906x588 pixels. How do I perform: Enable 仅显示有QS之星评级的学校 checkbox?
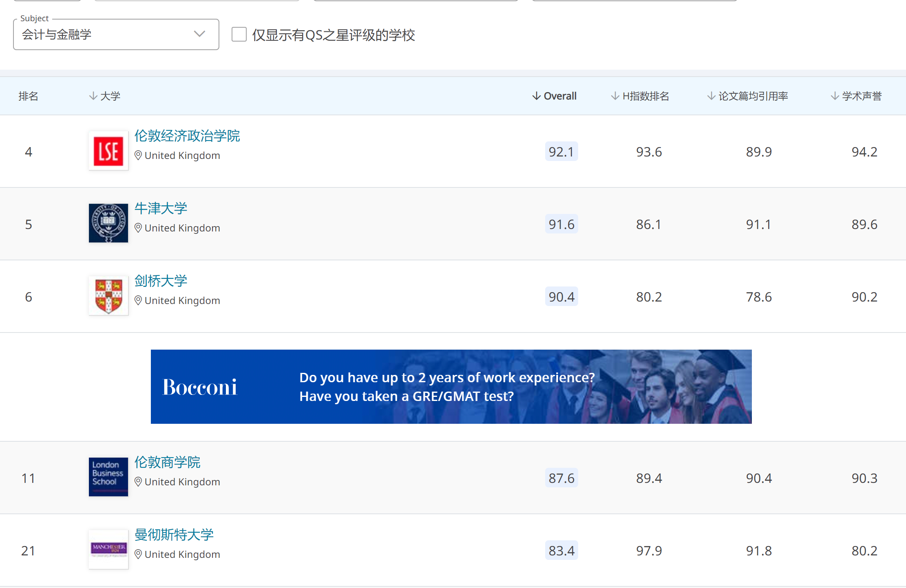[x=239, y=35]
